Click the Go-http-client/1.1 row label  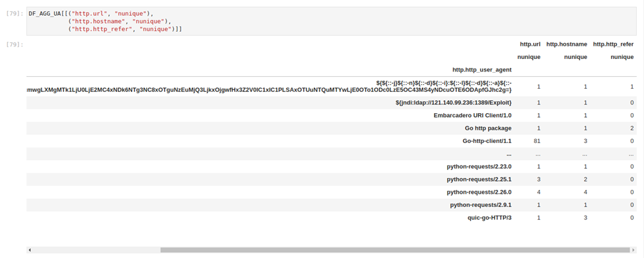pos(487,141)
